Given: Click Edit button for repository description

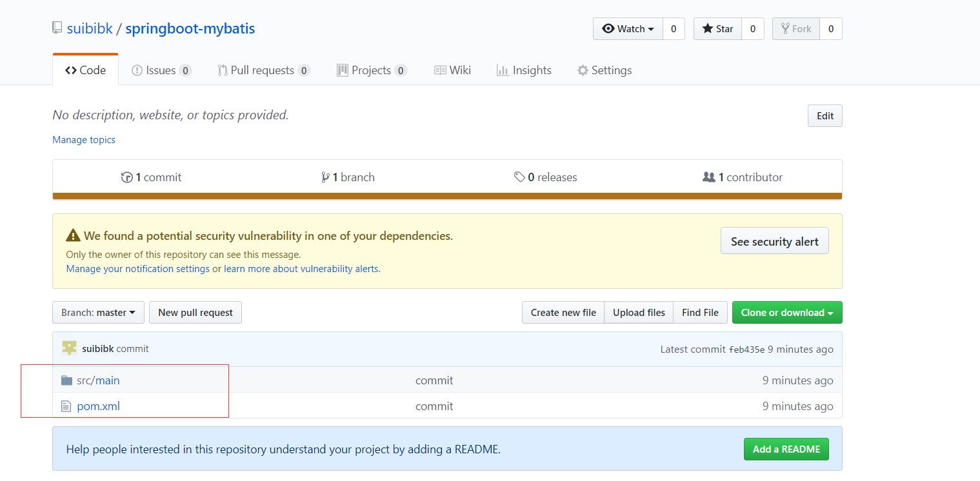Looking at the screenshot, I should (x=825, y=116).
